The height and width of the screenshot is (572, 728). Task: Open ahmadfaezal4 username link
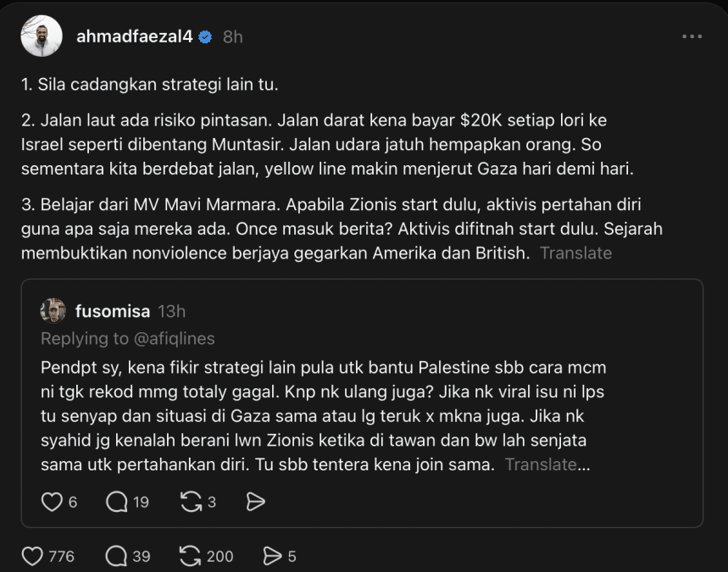pyautogui.click(x=134, y=36)
